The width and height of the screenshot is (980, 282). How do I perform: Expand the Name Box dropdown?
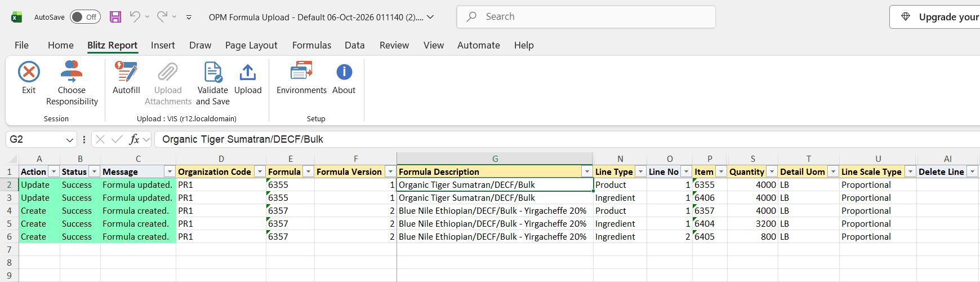click(x=70, y=139)
